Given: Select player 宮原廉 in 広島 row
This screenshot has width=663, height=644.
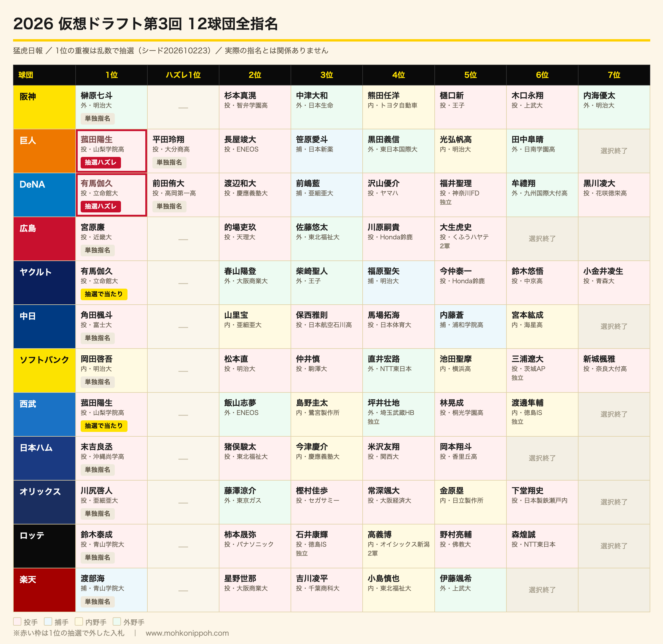Looking at the screenshot, I should (111, 238).
